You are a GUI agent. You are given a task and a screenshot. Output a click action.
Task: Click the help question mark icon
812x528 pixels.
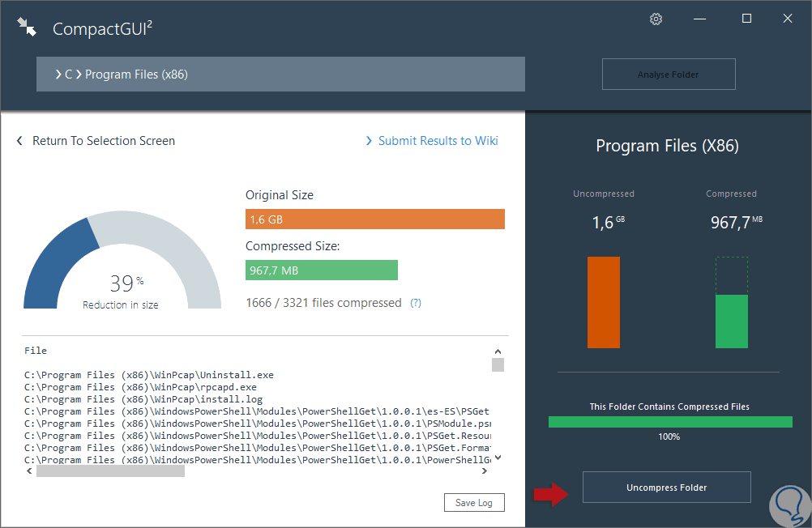point(416,303)
